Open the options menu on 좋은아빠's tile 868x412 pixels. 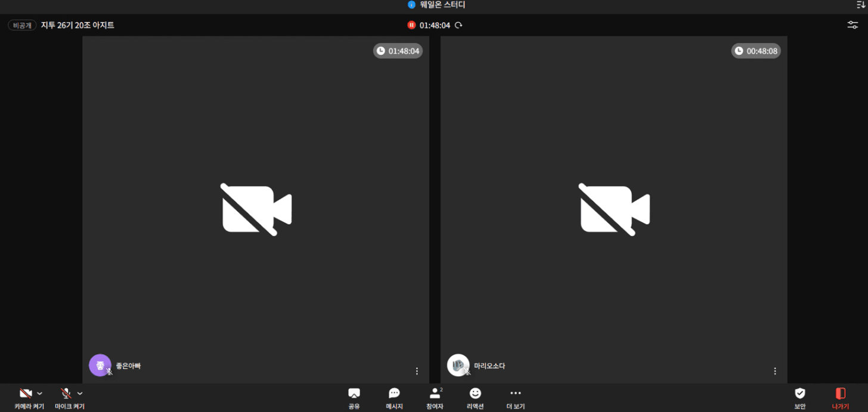[x=417, y=371]
